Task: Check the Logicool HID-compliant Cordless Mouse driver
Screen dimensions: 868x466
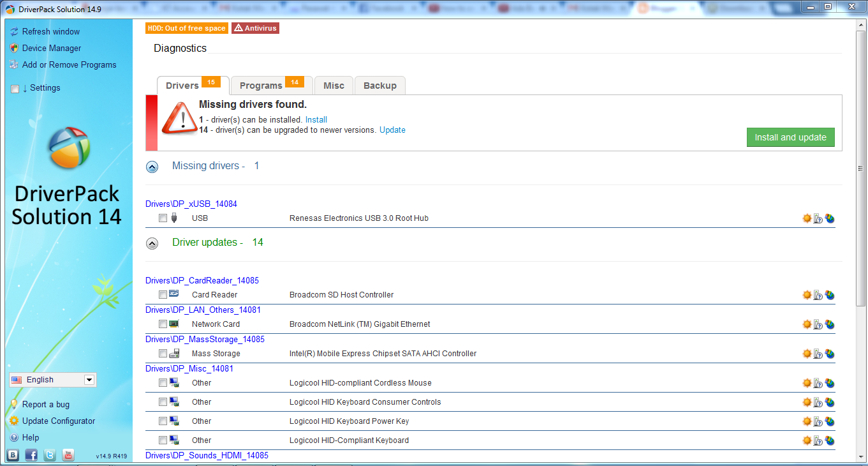Action: coord(163,383)
